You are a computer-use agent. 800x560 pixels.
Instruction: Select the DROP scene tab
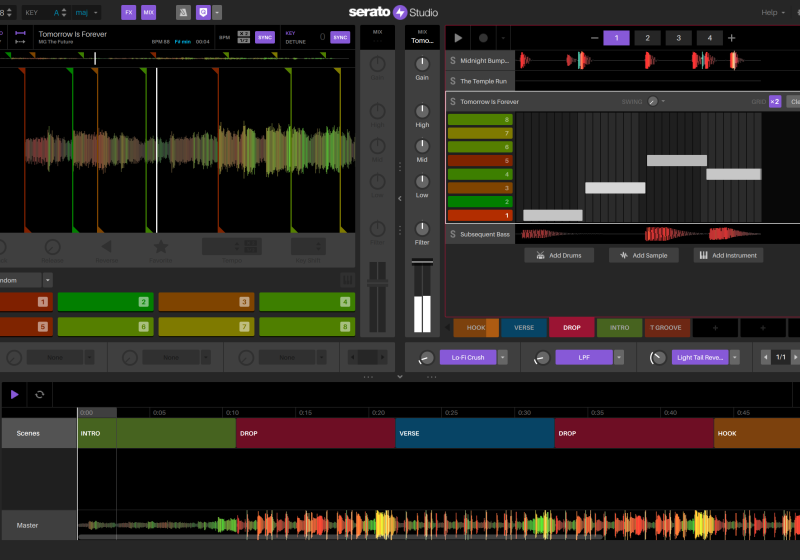point(572,327)
